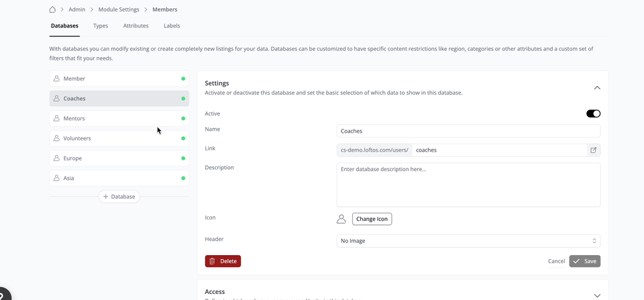The height and width of the screenshot is (300, 644).
Task: Switch to the Types tab
Action: (x=101, y=26)
